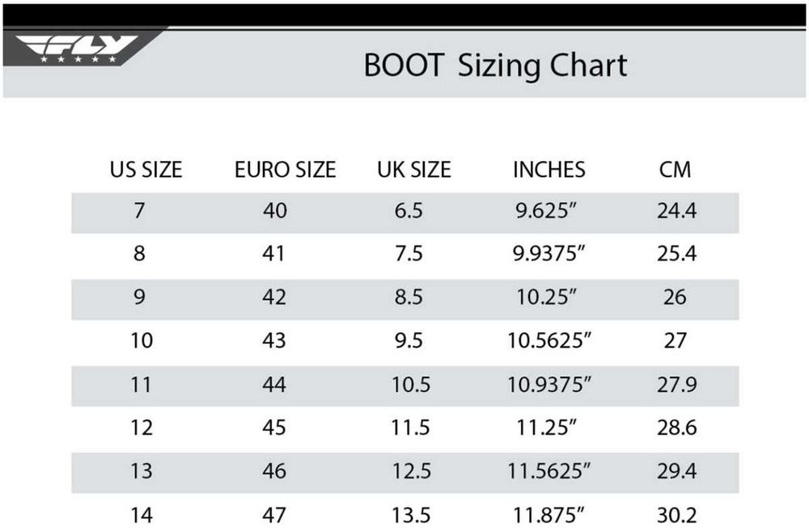The image size is (809, 532).
Task: Click Euro size 46 cell
Action: click(274, 471)
